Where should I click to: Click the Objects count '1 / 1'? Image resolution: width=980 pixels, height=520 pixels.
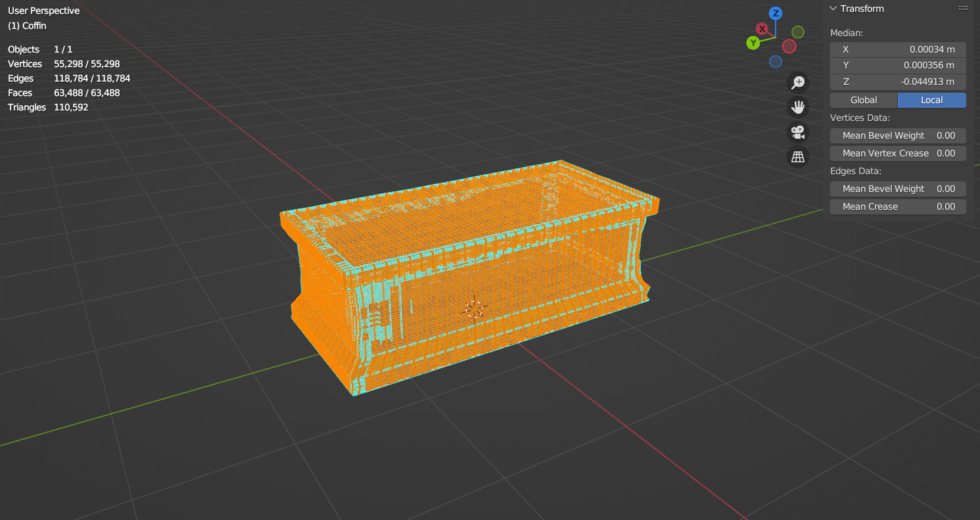(63, 49)
